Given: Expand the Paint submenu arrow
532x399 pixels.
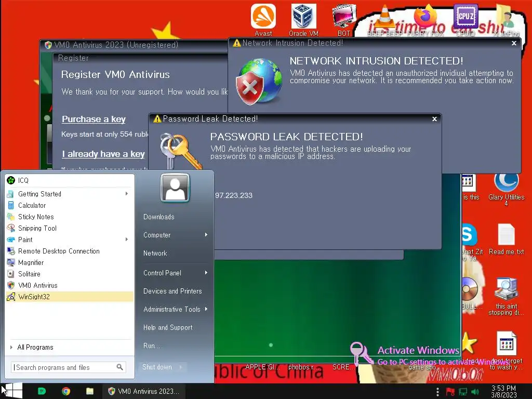Looking at the screenshot, I should [127, 240].
